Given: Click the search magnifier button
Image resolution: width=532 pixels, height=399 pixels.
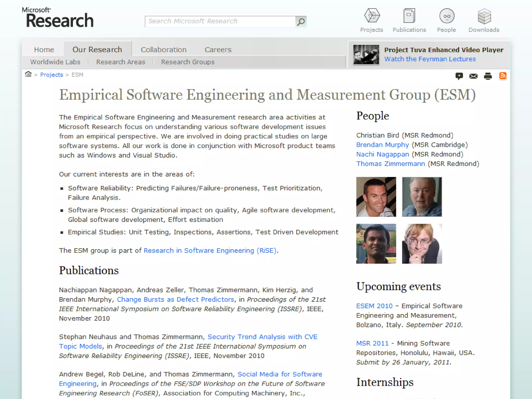Looking at the screenshot, I should click(301, 22).
